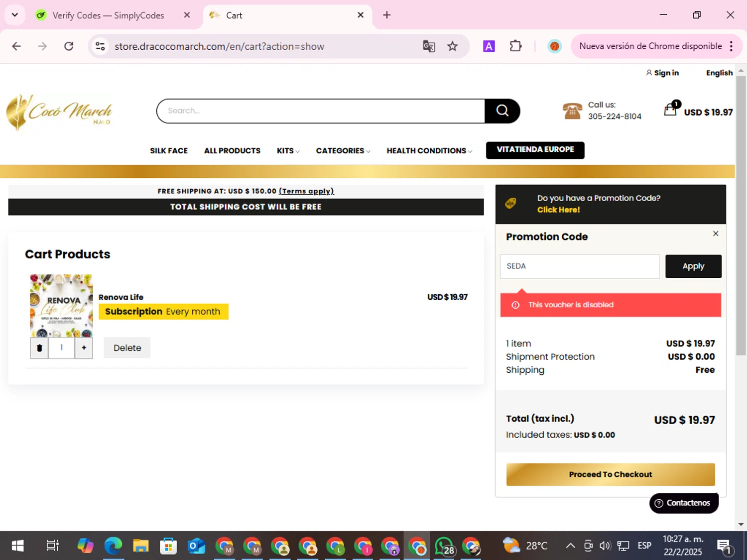This screenshot has width=747, height=560.
Task: Open the Chrome profile avatar
Action: pyautogui.click(x=554, y=46)
